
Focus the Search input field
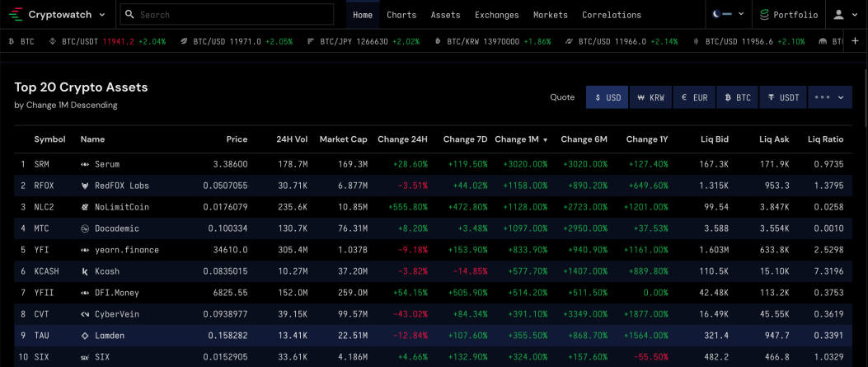[x=227, y=14]
